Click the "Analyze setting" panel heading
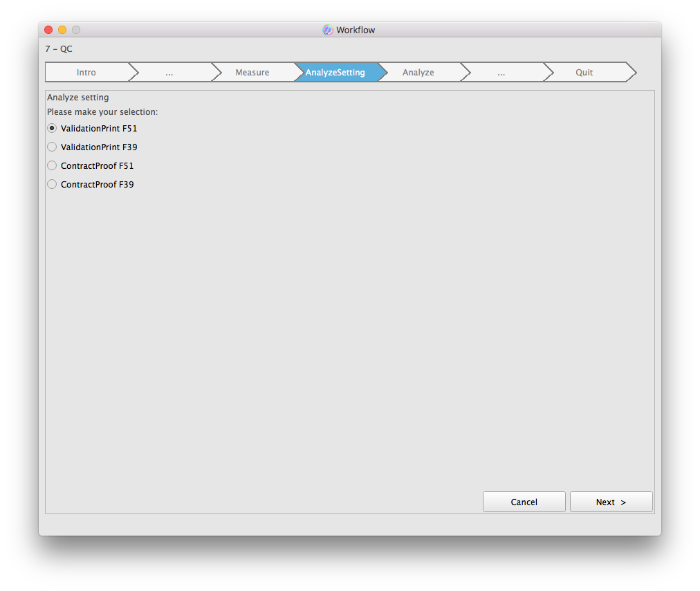This screenshot has width=700, height=591. (x=77, y=98)
